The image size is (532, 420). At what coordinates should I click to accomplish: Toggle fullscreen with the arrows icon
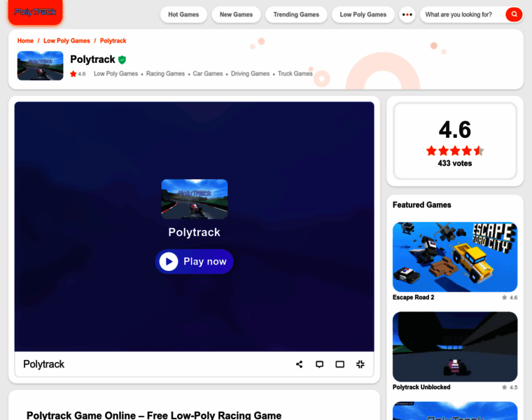tap(360, 365)
